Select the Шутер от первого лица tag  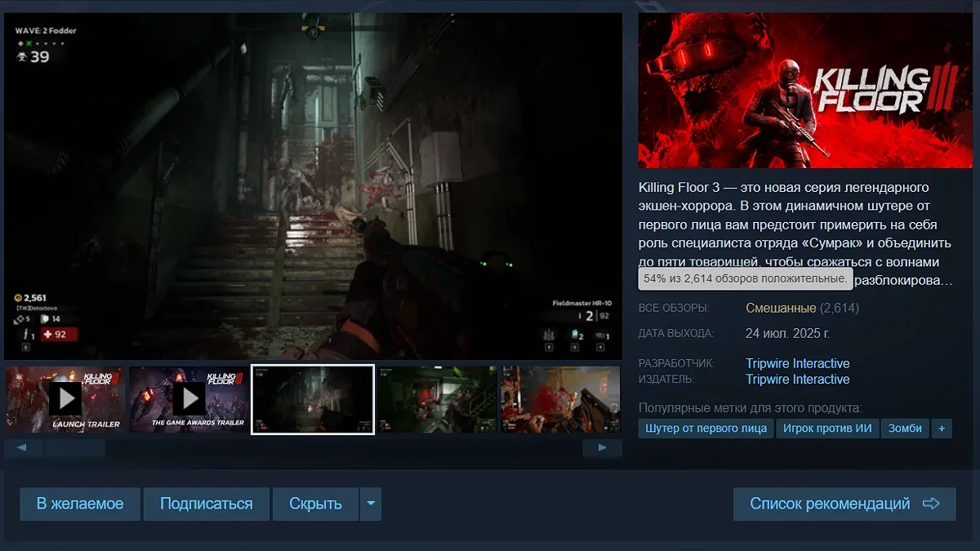pyautogui.click(x=706, y=429)
